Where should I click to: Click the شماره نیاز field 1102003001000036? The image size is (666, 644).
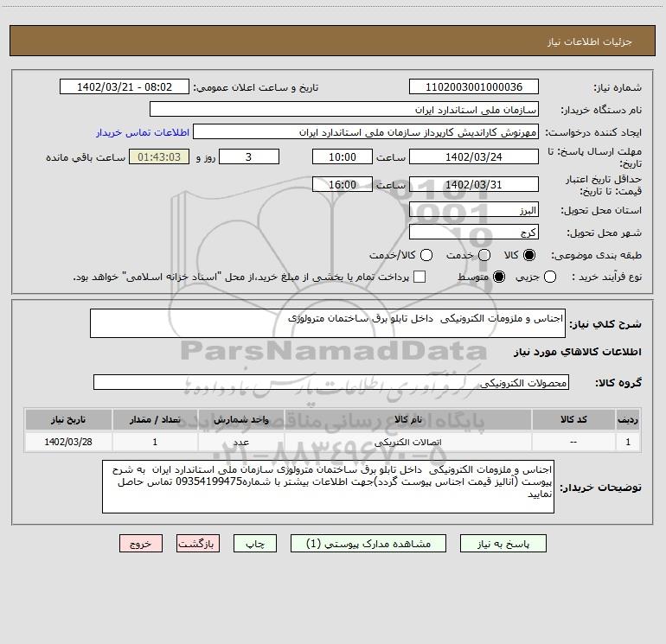(x=474, y=86)
